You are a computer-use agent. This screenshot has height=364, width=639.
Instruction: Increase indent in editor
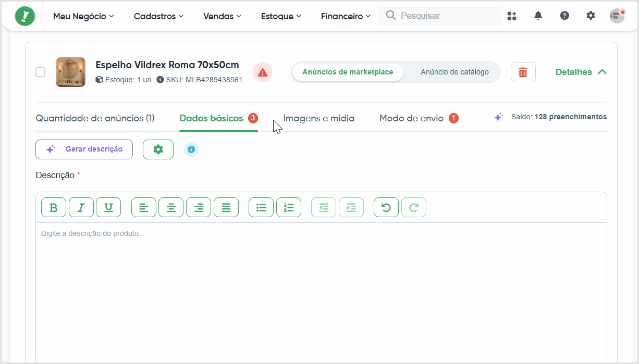click(x=351, y=207)
